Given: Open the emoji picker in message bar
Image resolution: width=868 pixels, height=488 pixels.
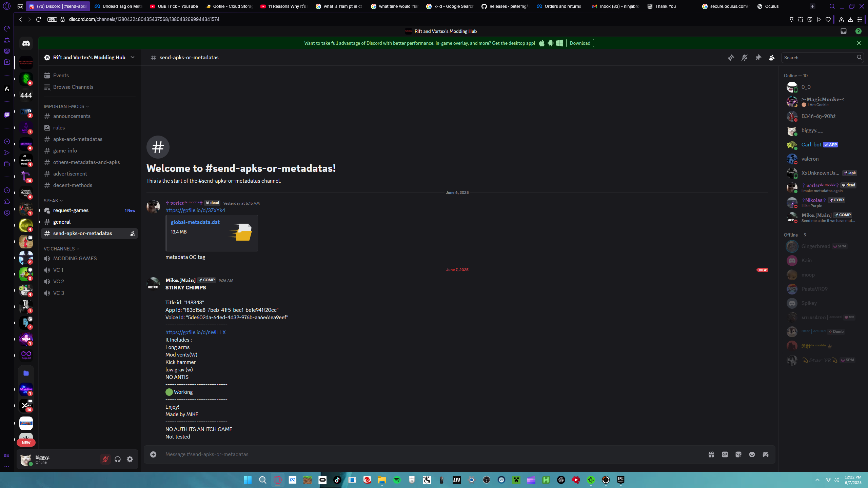Looking at the screenshot, I should tap(752, 454).
